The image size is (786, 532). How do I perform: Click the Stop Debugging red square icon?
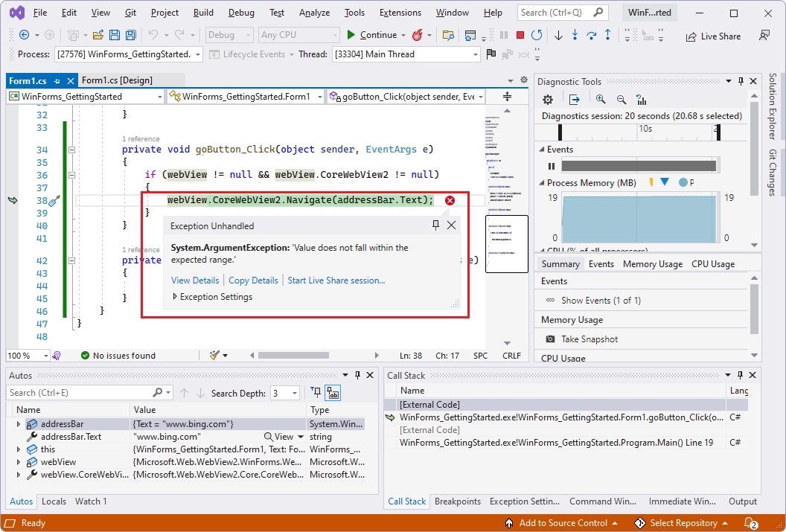pos(519,34)
